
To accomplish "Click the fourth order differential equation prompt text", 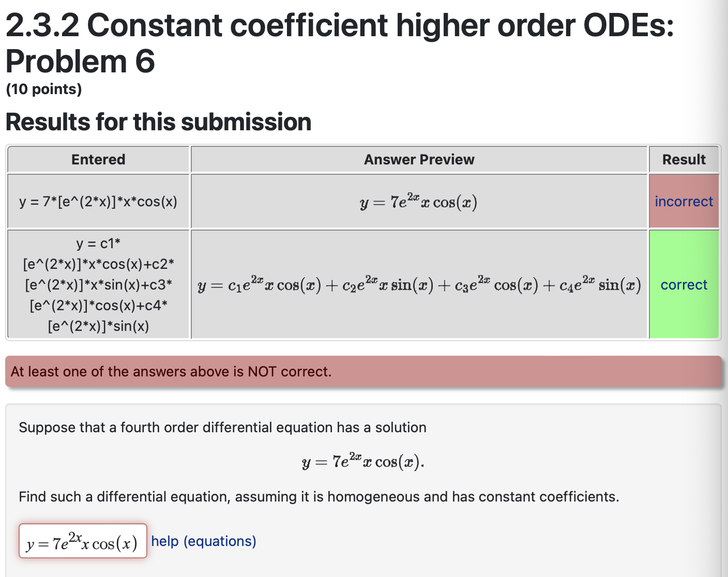I will click(222, 428).
